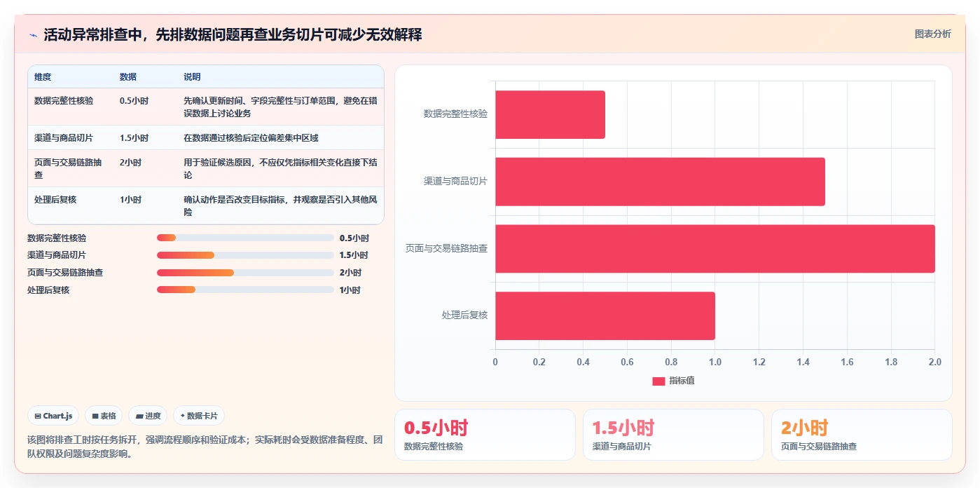Viewport: 980px width, 488px height.
Task: Click the 处理后复核 chart axis label
Action: tap(464, 316)
